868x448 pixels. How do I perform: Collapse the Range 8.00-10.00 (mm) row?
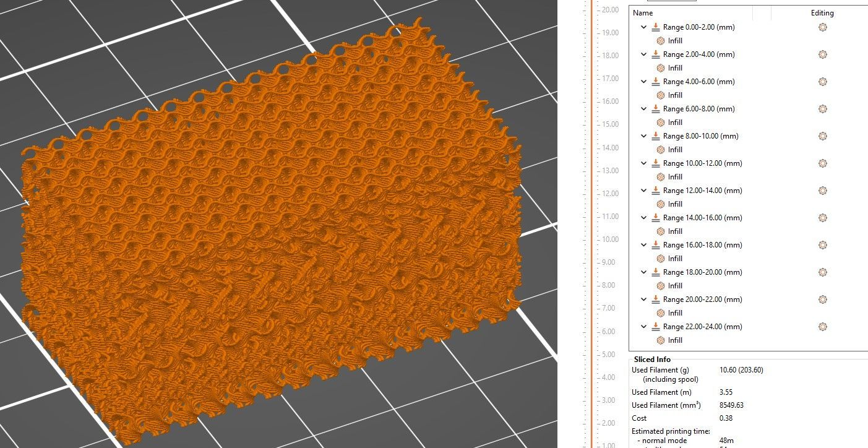643,136
